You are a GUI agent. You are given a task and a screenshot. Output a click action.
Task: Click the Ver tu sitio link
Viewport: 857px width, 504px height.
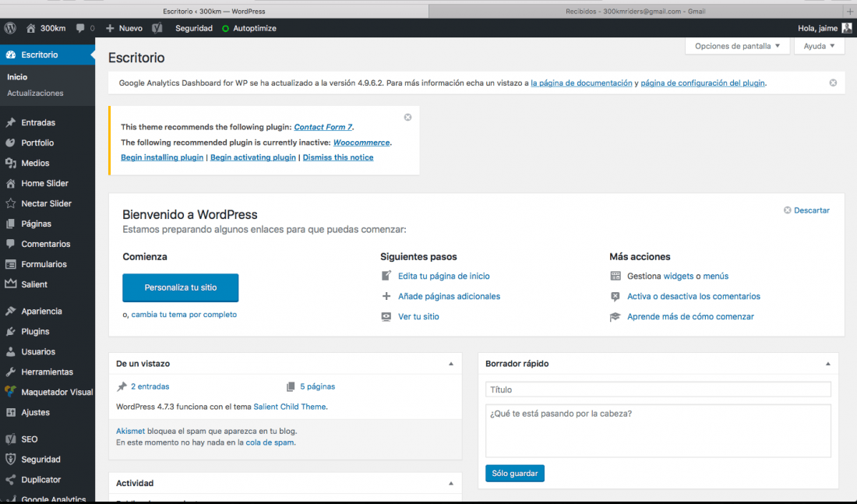(418, 316)
